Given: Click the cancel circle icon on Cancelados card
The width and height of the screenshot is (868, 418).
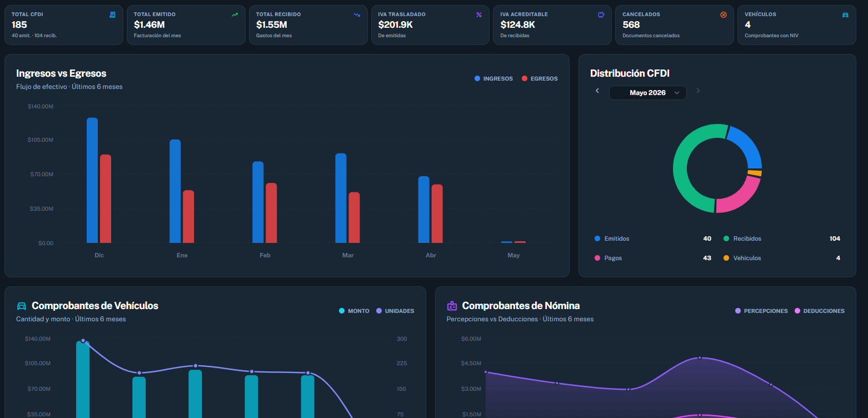Looking at the screenshot, I should [724, 14].
